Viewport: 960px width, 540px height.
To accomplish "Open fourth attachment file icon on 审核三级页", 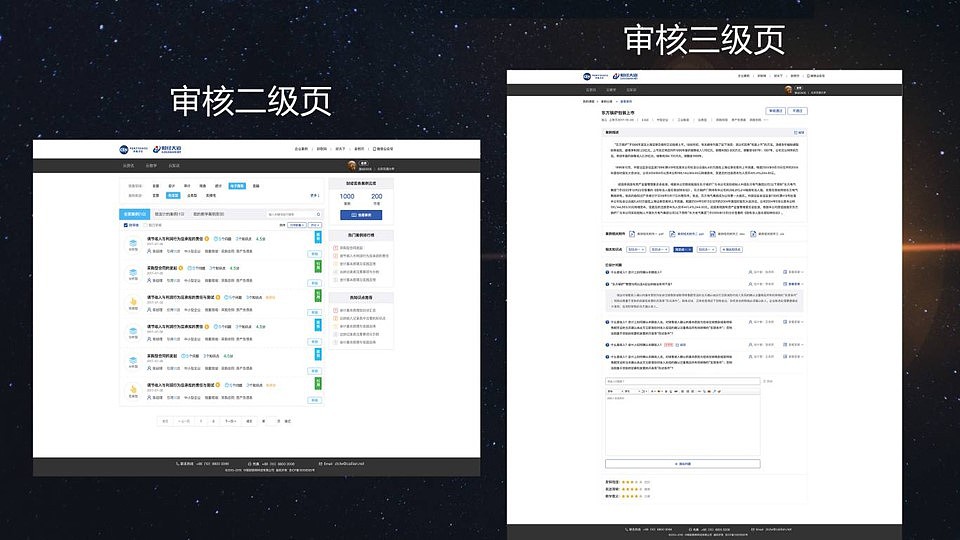I will (x=753, y=234).
